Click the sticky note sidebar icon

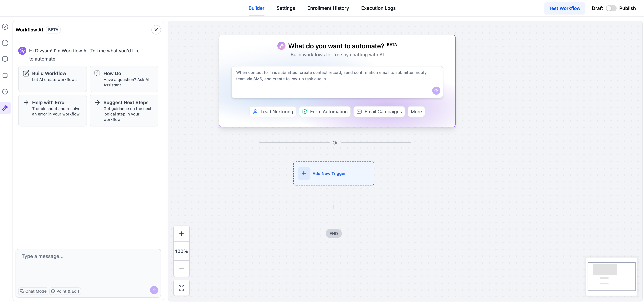[5, 76]
